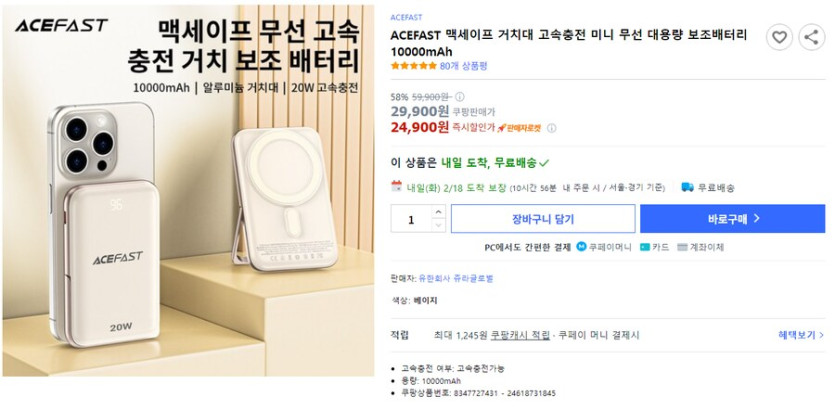The height and width of the screenshot is (410, 835).
Task: Click the heart wishlist icon
Action: click(x=779, y=38)
